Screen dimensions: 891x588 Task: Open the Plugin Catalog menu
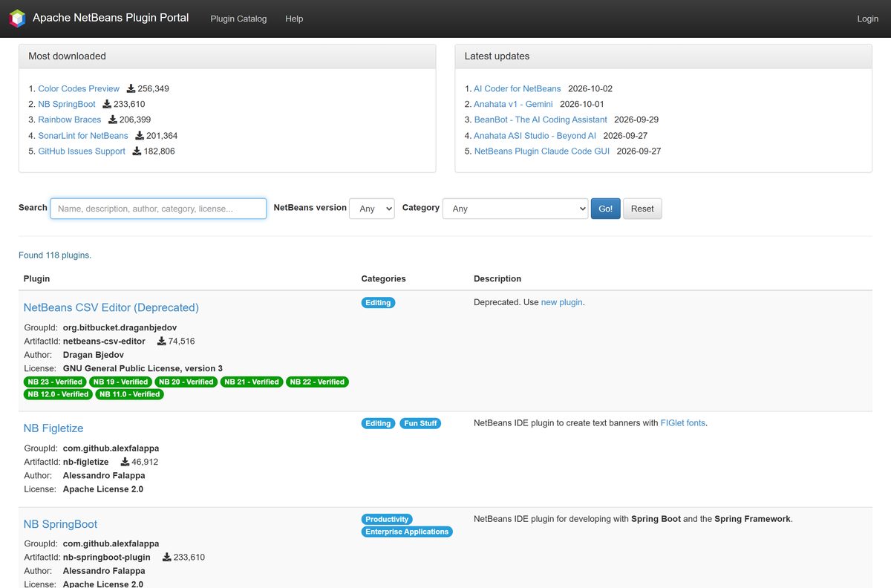238,19
